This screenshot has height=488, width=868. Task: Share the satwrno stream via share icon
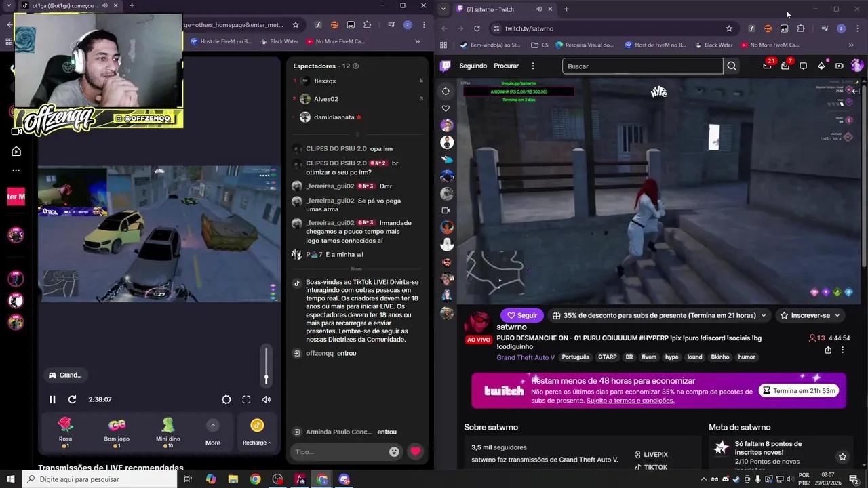[x=828, y=350]
